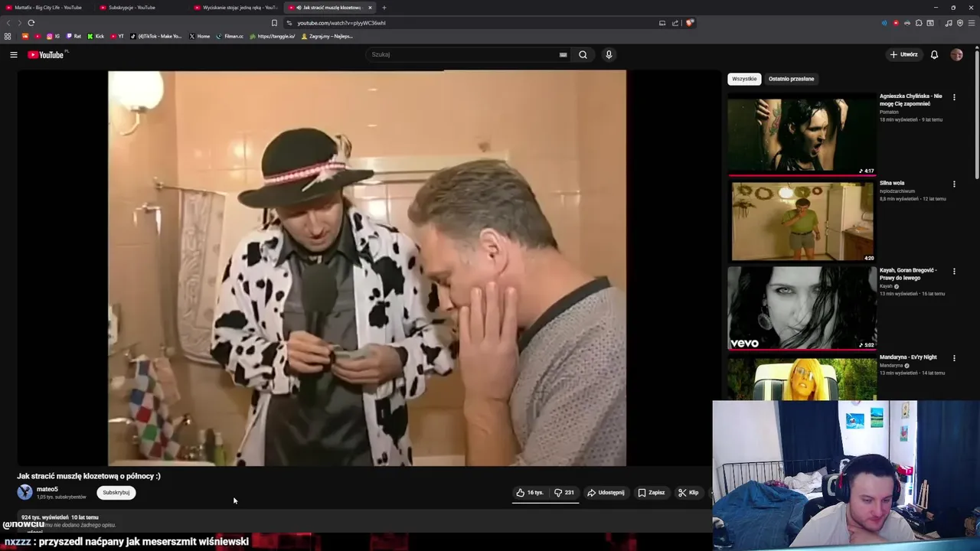The height and width of the screenshot is (551, 980).
Task: Click the browser address bar URL
Action: (341, 23)
